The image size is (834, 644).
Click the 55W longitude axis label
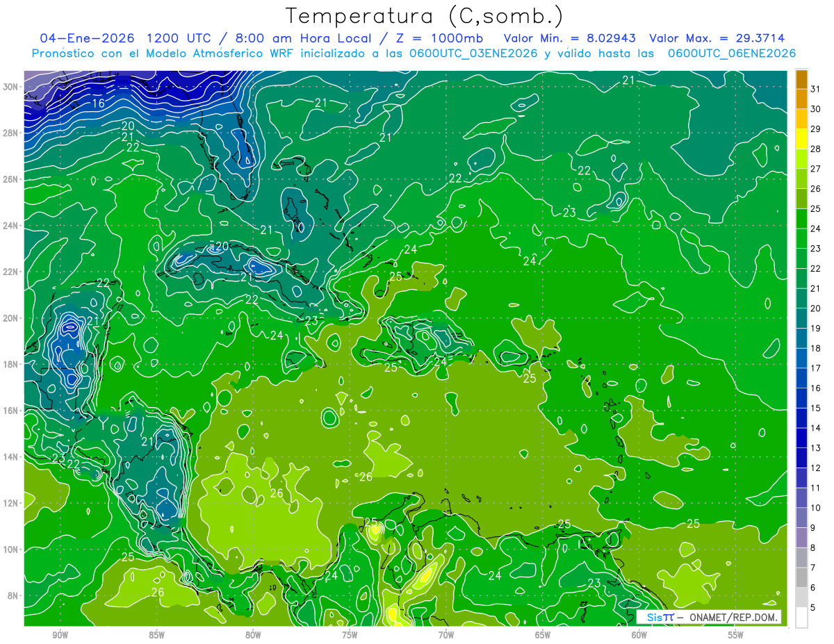736,635
